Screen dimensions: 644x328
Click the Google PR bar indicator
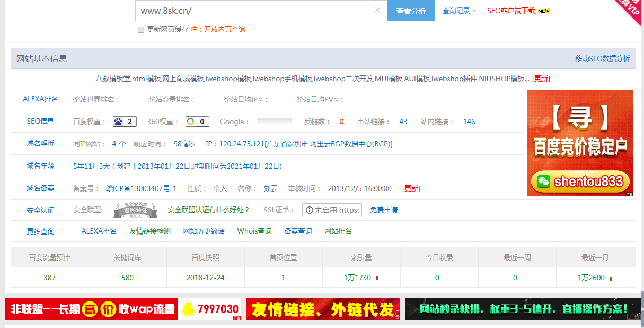coord(275,122)
